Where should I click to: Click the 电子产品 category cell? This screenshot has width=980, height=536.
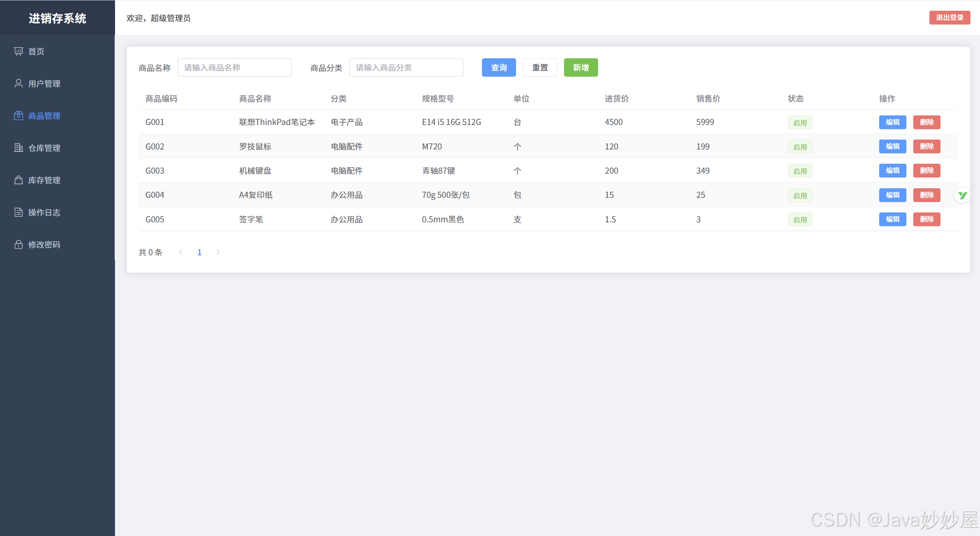coord(347,122)
